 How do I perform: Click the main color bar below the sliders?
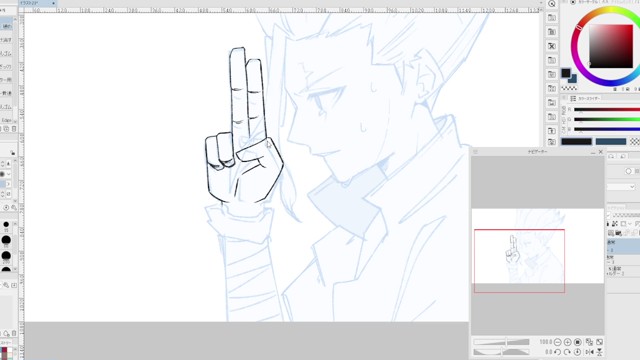(576, 142)
